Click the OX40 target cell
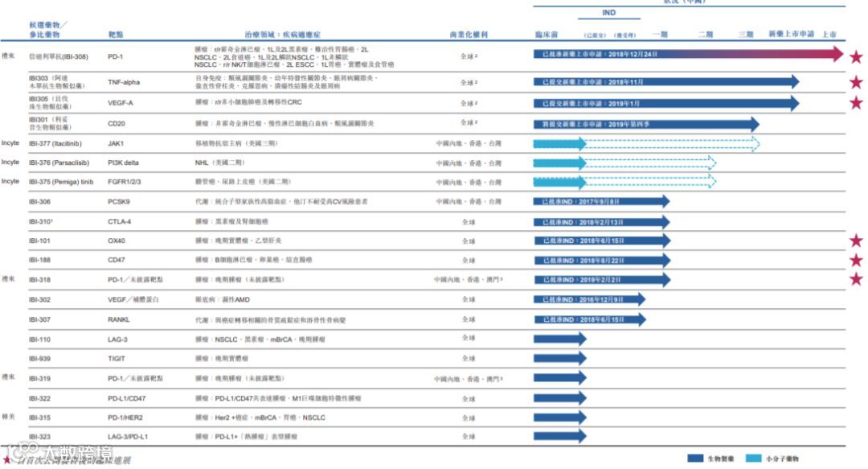 (x=117, y=241)
